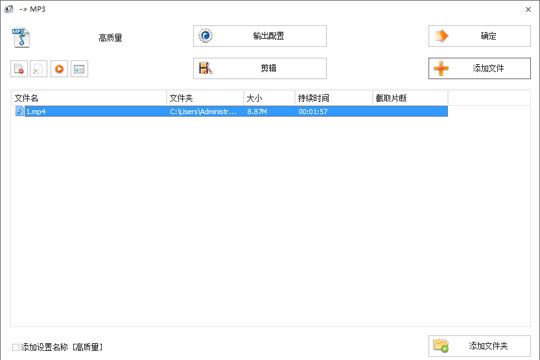Viewport: 540px width, 360px height.
Task: Click the MP3 format file icon
Action: pos(21,38)
